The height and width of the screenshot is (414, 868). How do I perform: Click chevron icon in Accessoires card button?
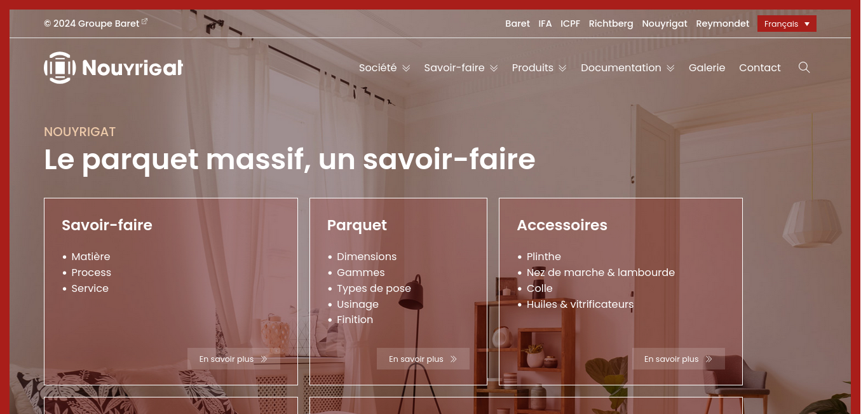click(709, 359)
